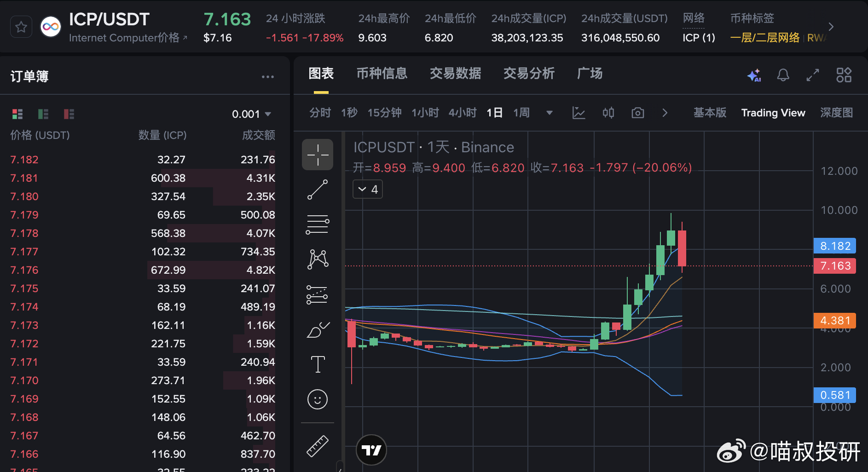
Task: Take a chart screenshot with camera icon
Action: tap(637, 113)
